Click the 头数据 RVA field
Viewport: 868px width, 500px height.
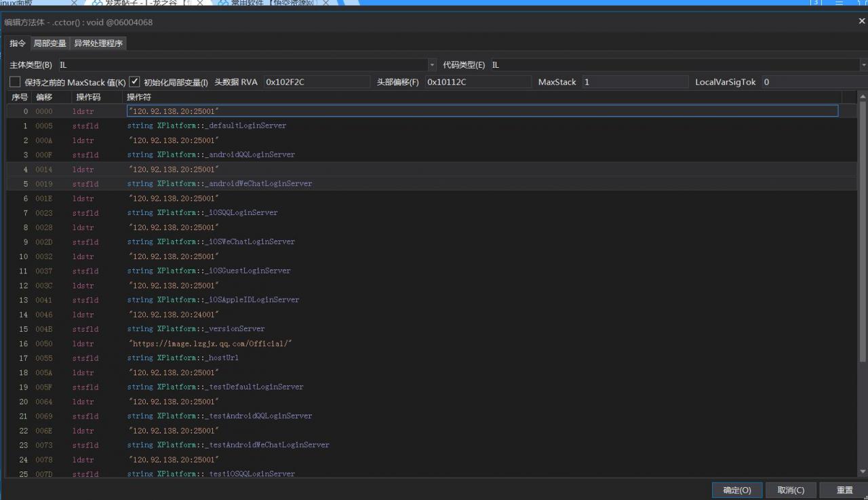pyautogui.click(x=317, y=82)
